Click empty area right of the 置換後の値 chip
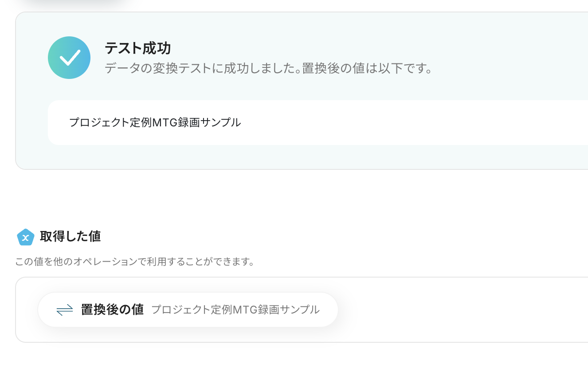 tap(443, 310)
